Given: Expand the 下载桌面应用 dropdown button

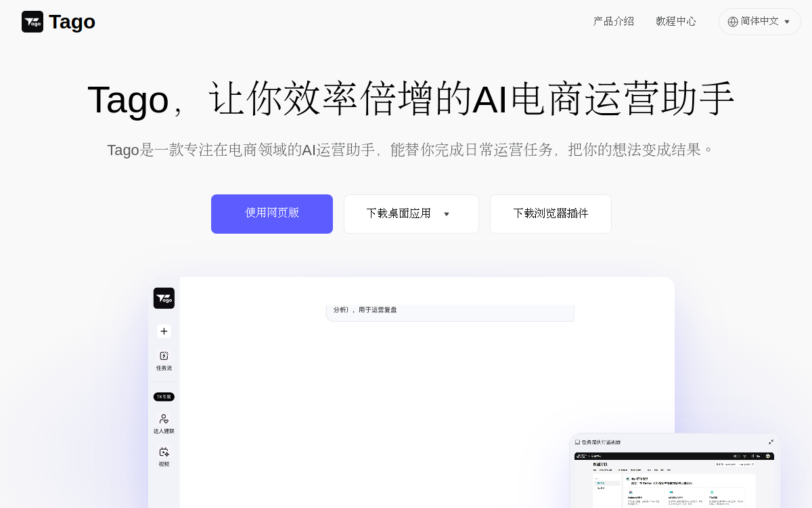Looking at the screenshot, I should click(411, 214).
